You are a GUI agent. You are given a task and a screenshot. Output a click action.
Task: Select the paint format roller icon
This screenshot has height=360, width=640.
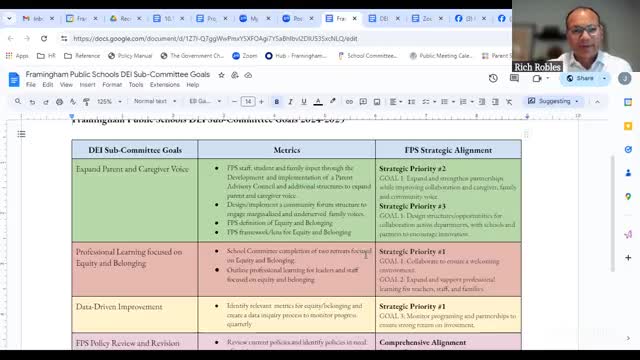[x=86, y=102]
